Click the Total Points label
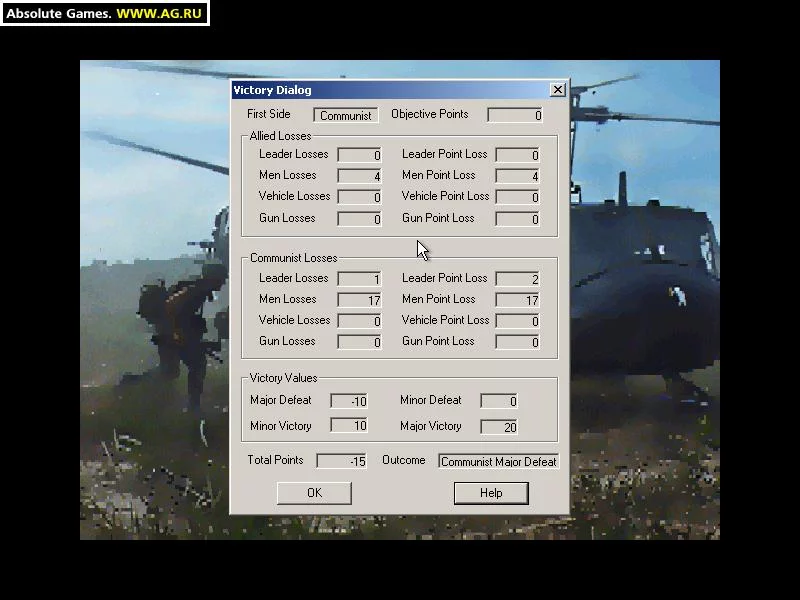The width and height of the screenshot is (800, 600). tap(275, 460)
